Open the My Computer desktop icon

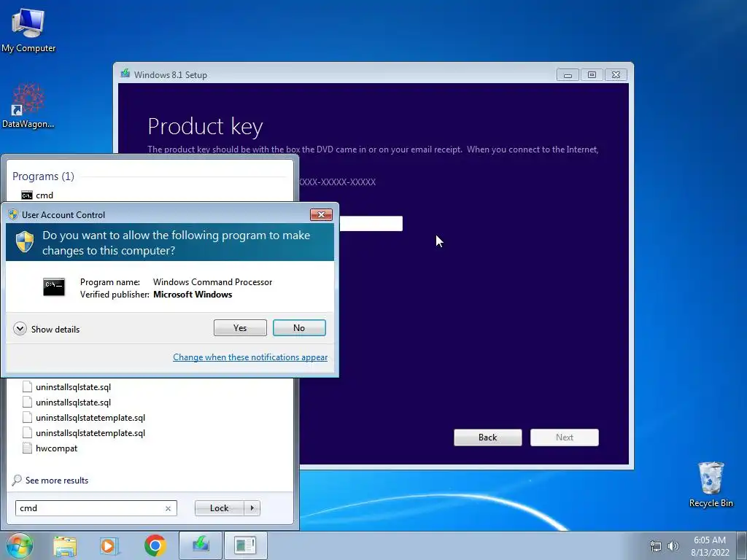click(x=28, y=31)
